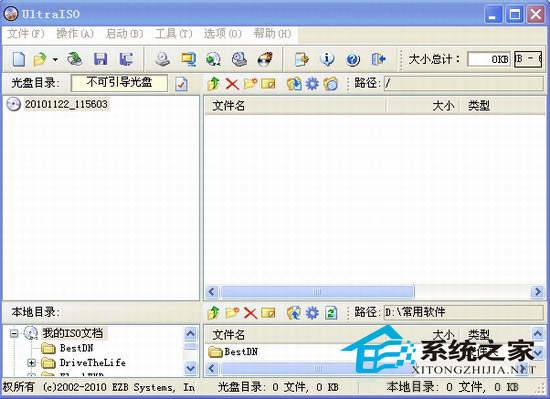The width and height of the screenshot is (550, 399).
Task: Click the New blank document icon
Action: (x=19, y=59)
